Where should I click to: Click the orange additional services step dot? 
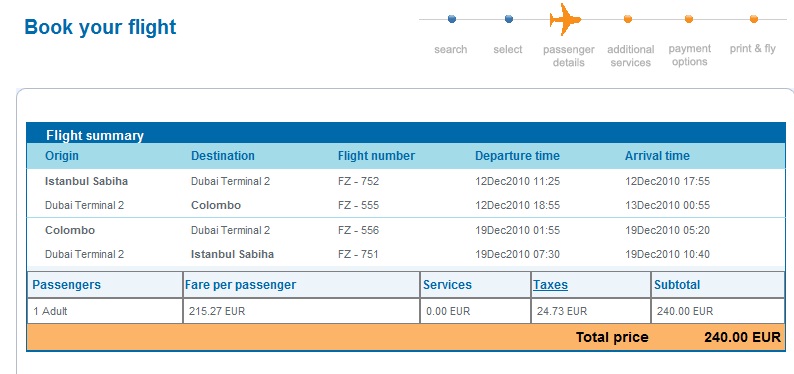[x=628, y=19]
